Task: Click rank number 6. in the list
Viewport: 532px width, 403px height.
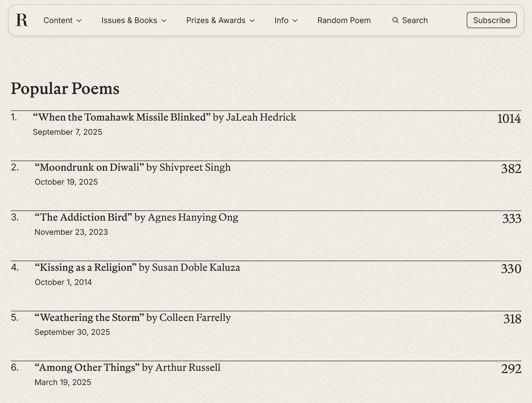Action: click(x=15, y=368)
